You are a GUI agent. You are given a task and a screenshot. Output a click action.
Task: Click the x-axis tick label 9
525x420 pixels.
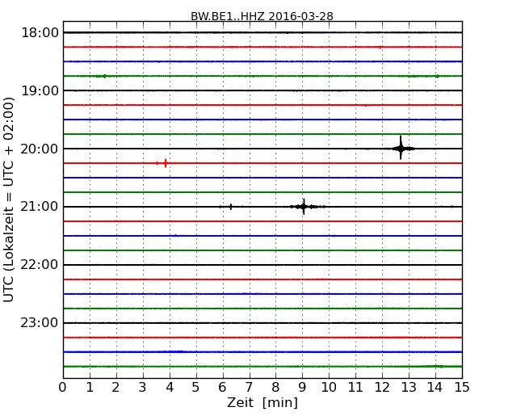pos(302,388)
